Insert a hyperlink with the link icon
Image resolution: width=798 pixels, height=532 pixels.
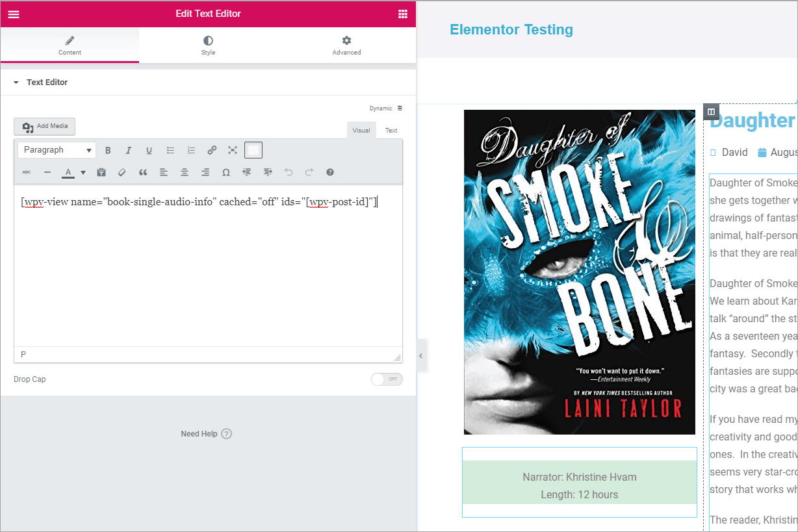[x=211, y=149]
